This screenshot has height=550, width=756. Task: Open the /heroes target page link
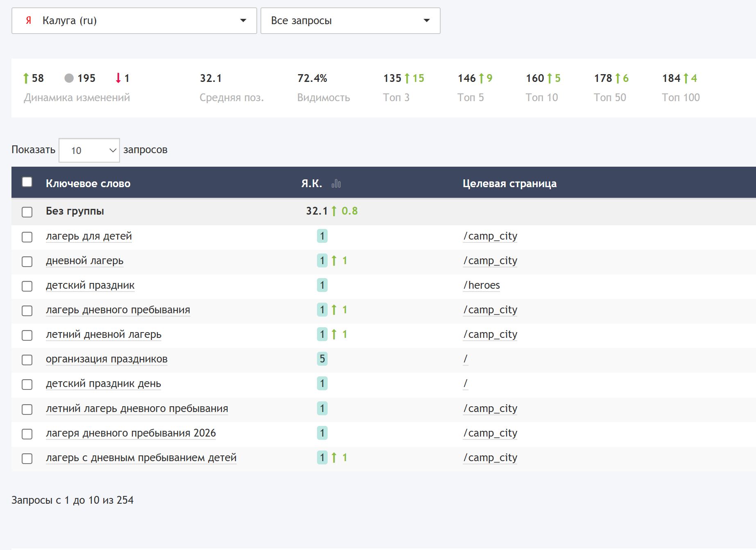[482, 285]
